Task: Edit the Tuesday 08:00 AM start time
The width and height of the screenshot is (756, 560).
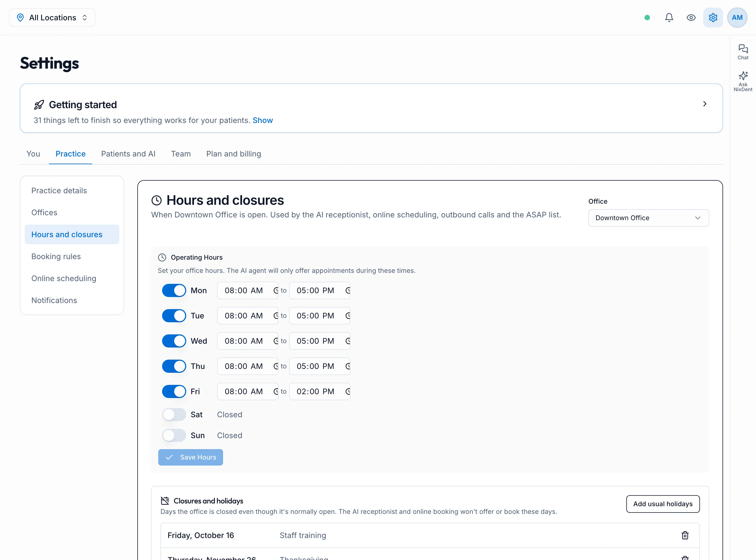Action: pos(248,316)
